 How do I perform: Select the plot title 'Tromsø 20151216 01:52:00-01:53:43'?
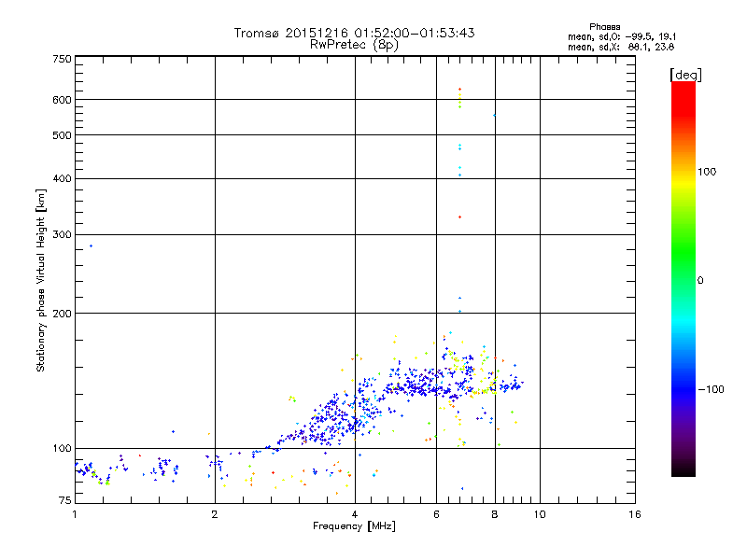[354, 33]
